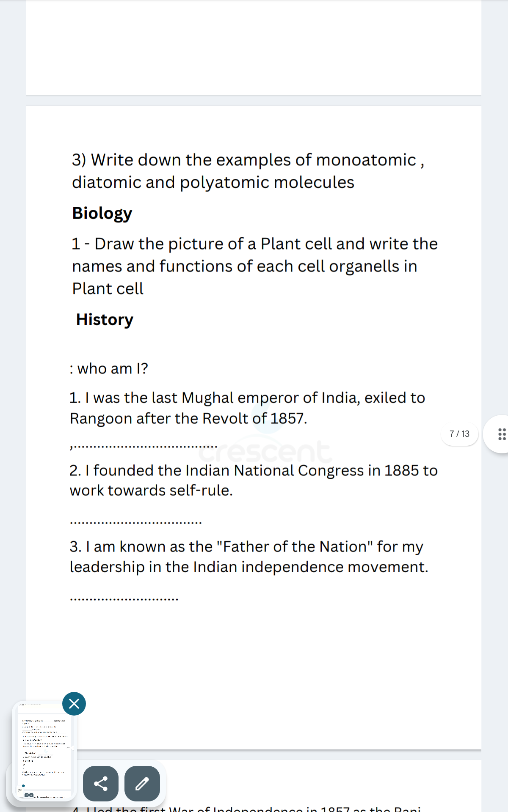Click the blank previous page at top
The image size is (508, 812).
(254, 47)
